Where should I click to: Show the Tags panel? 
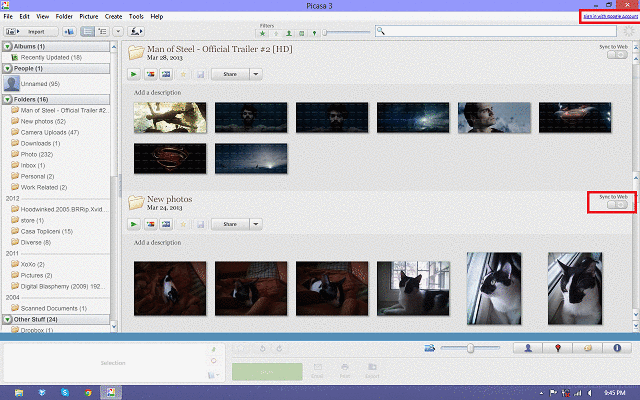587,348
